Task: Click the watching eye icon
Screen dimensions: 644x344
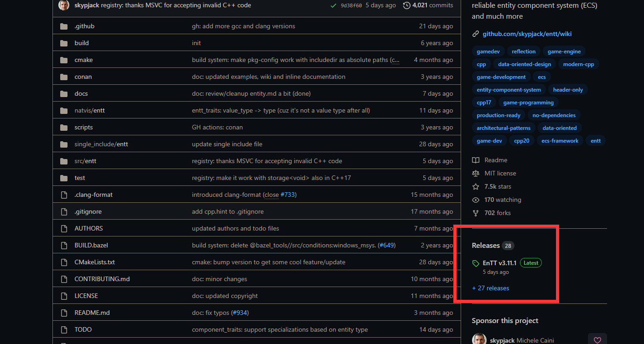Action: (476, 200)
